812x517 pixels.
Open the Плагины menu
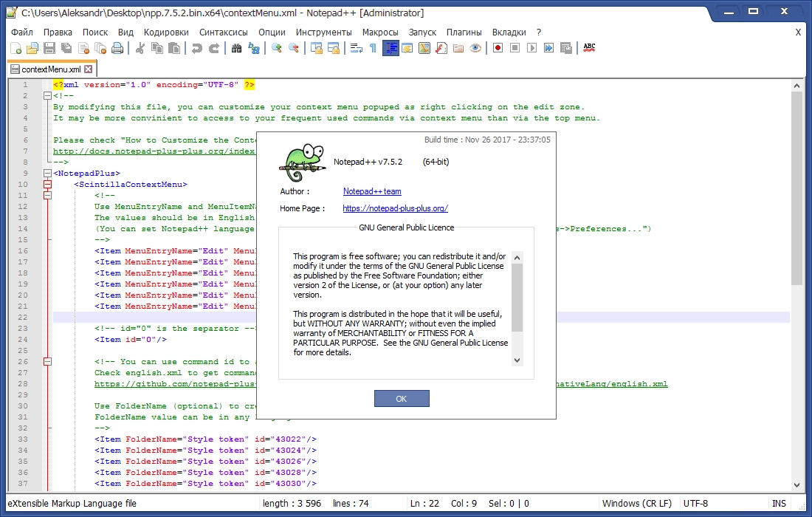[x=464, y=32]
